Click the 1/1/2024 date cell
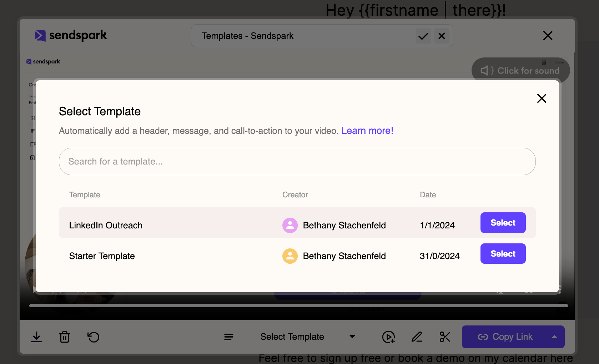This screenshot has width=599, height=364. 437,225
